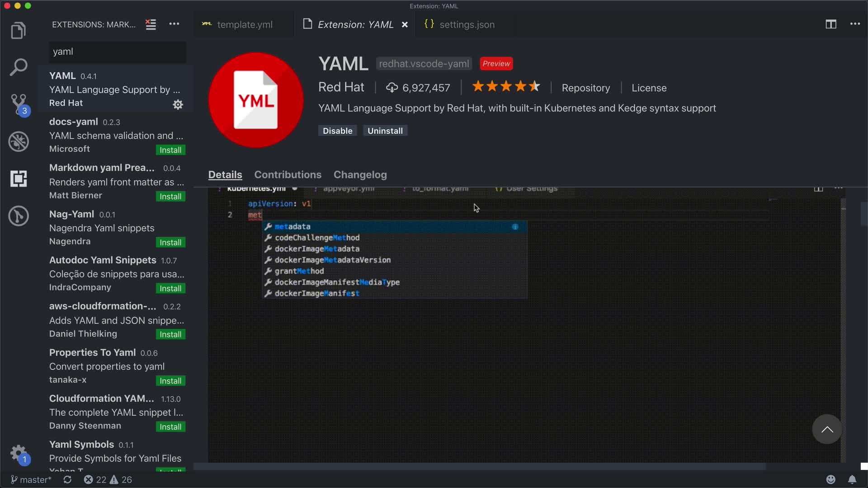Click the Extensions icon in activity bar
This screenshot has width=868, height=488.
pos(19,178)
